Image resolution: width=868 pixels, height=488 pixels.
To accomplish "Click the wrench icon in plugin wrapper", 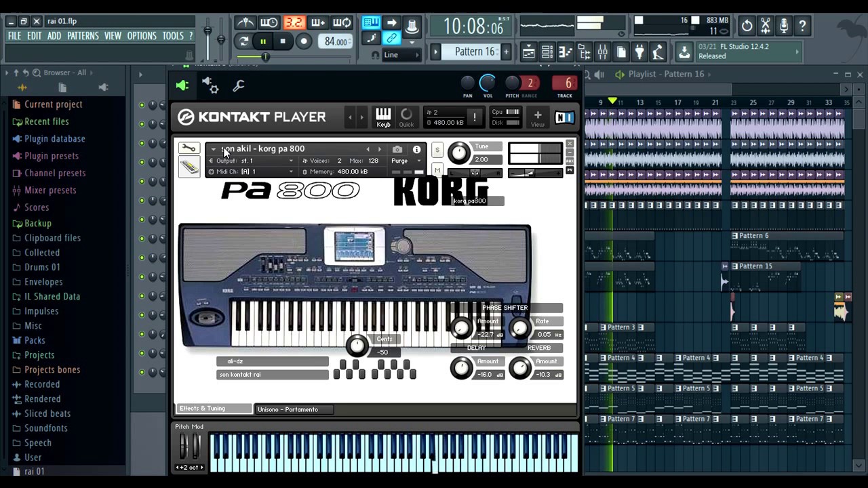I will click(239, 85).
